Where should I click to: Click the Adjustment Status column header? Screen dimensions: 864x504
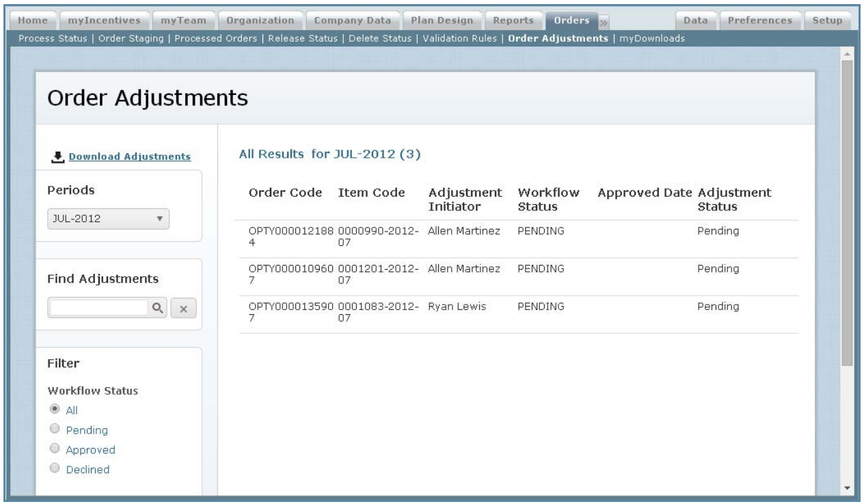(735, 199)
